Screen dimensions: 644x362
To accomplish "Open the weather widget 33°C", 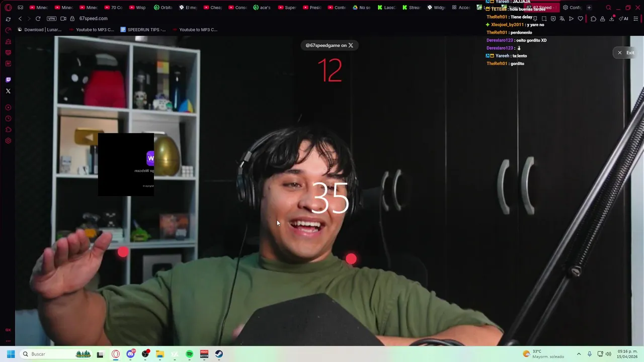I will (x=543, y=354).
